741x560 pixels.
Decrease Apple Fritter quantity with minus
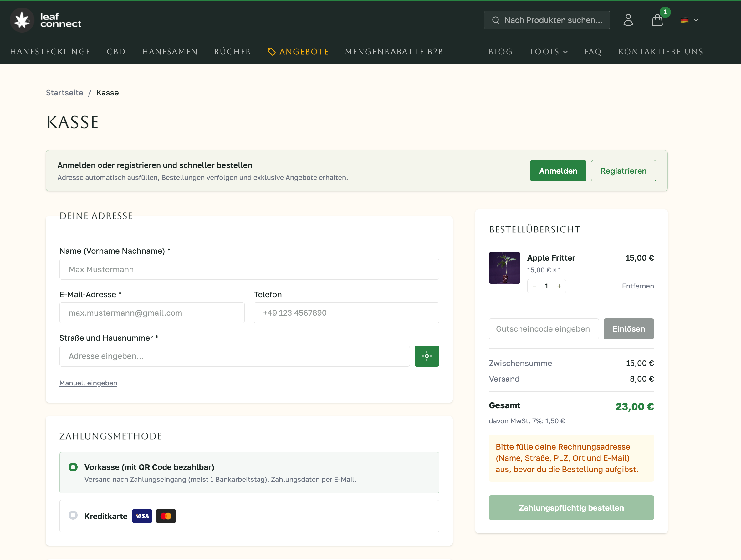[x=534, y=286]
